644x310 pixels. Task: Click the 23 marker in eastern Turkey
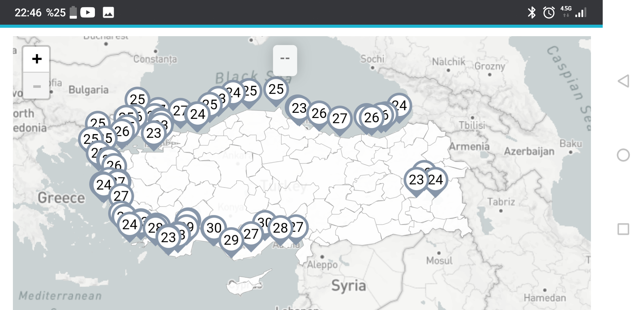pos(416,180)
